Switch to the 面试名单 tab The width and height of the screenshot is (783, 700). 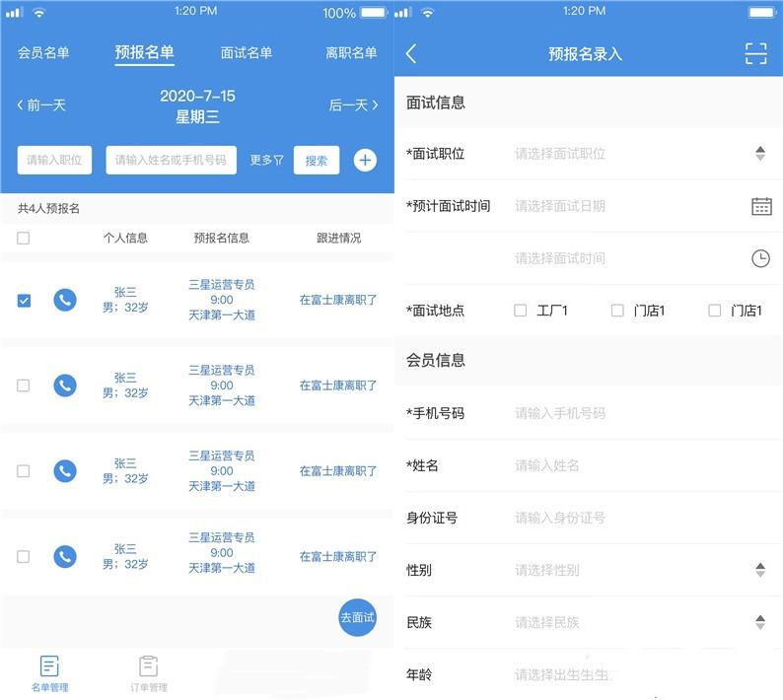click(x=246, y=53)
